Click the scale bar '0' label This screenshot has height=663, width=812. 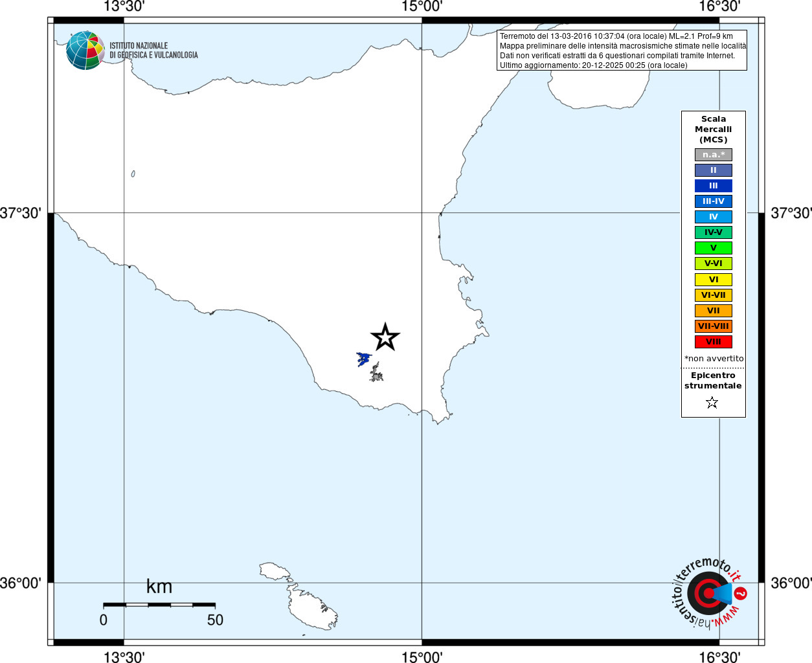[104, 620]
